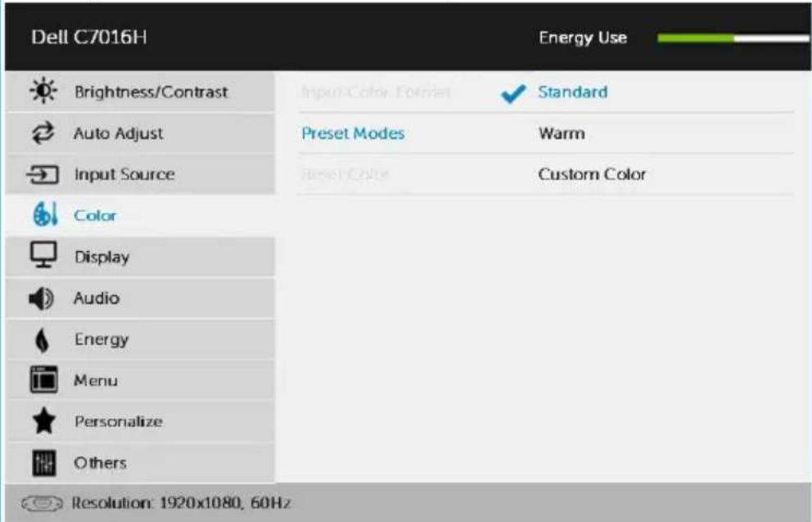The height and width of the screenshot is (522, 812).
Task: Toggle the checkmark next to Standard
Action: click(x=513, y=93)
